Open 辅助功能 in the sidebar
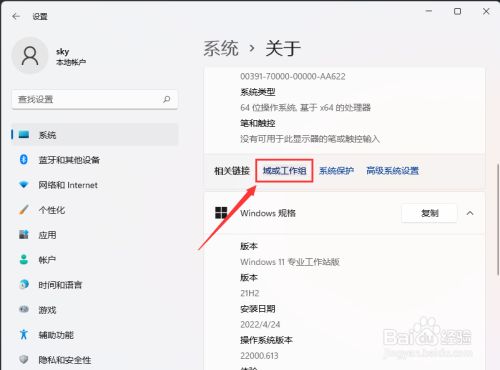Viewport: 500px width, 370px height. tap(95, 334)
